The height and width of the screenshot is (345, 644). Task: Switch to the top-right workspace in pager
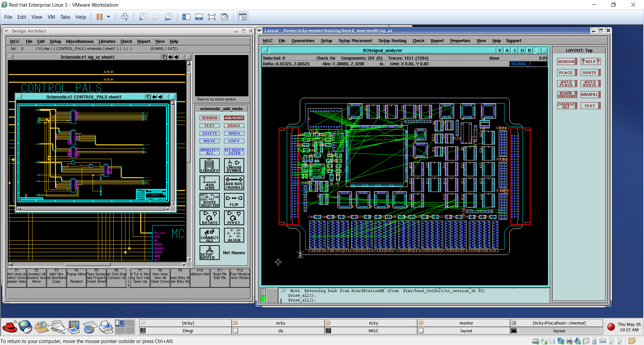click(x=129, y=323)
